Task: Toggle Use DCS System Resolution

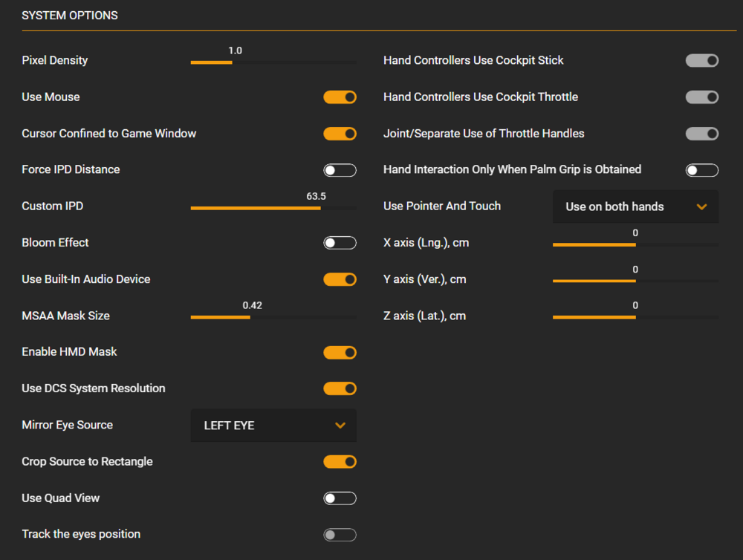Action: coord(340,388)
